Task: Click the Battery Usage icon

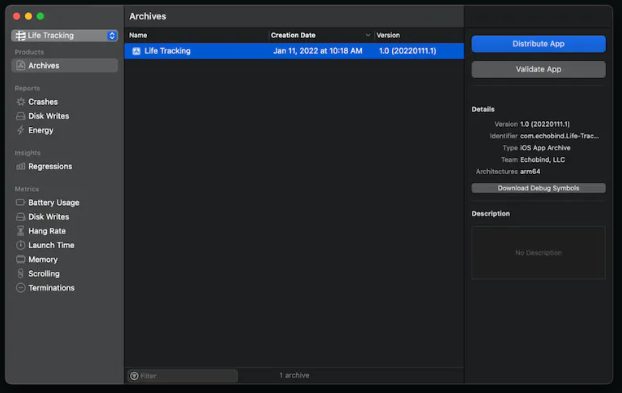Action: click(20, 203)
